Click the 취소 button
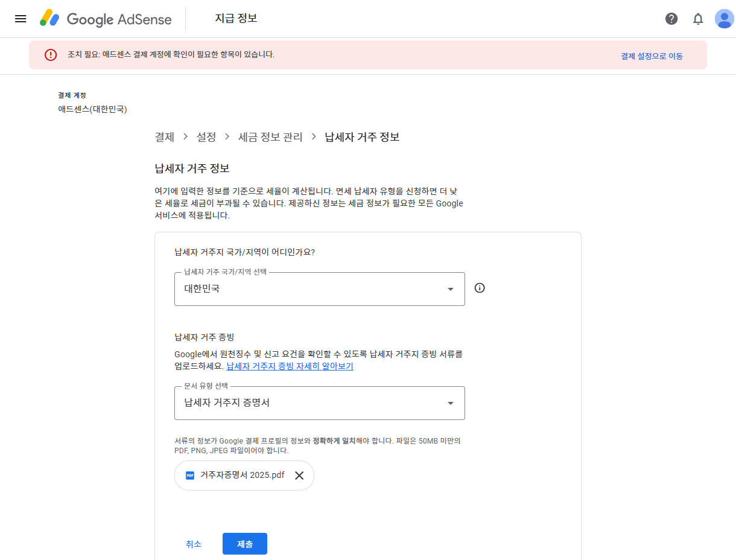 [x=194, y=543]
